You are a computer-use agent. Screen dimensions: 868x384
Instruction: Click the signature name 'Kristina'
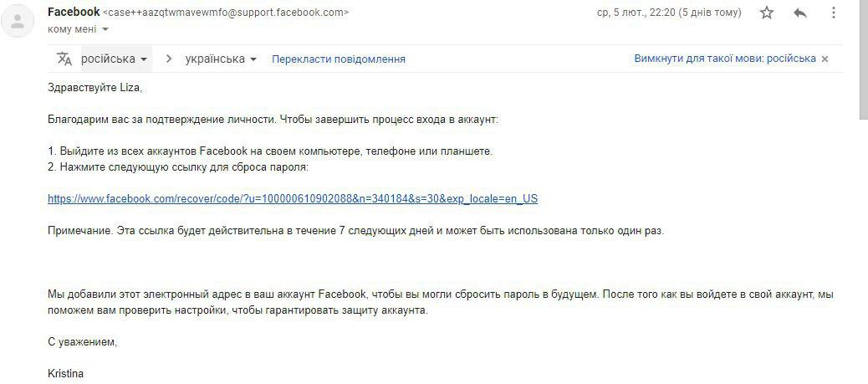tap(66, 373)
